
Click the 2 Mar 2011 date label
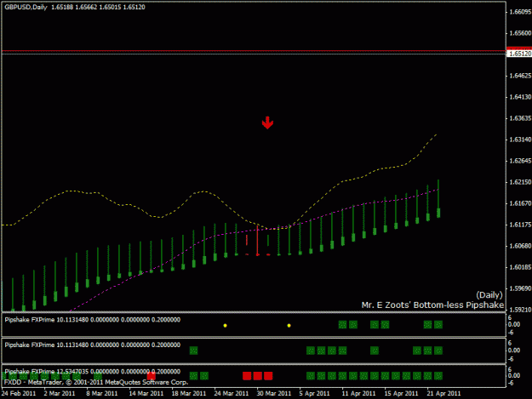(60, 394)
